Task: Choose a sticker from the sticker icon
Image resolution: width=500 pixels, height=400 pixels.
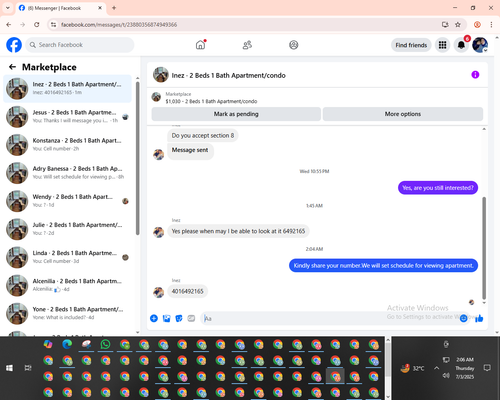Action: (179, 318)
